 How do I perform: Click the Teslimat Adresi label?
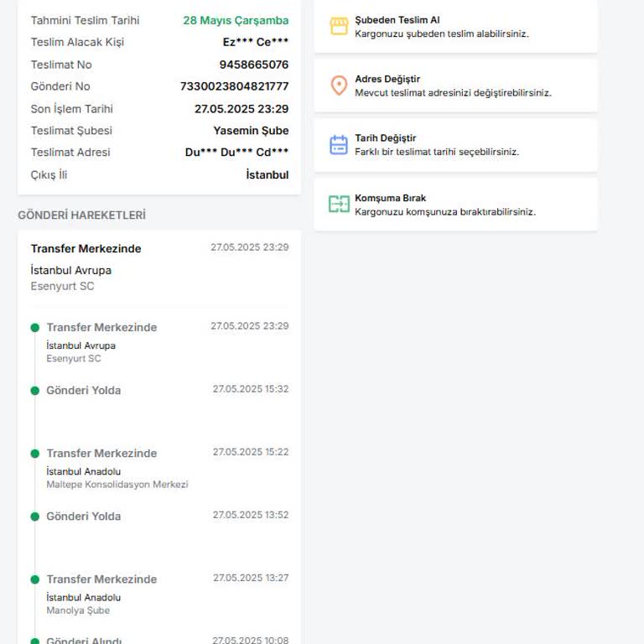coord(70,153)
